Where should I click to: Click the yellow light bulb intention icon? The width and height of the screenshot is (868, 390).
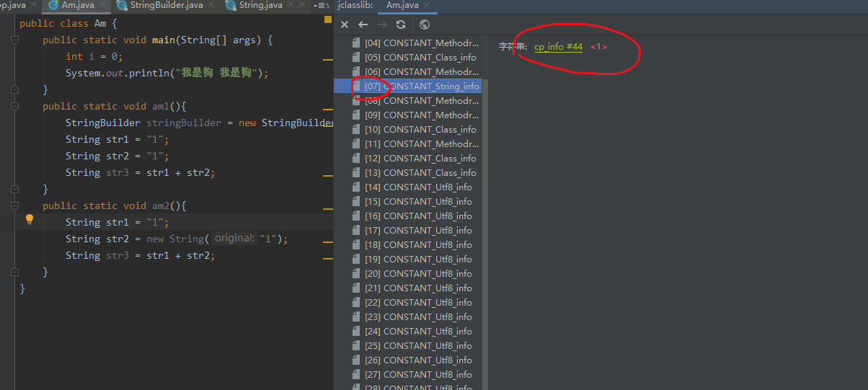pyautogui.click(x=30, y=219)
